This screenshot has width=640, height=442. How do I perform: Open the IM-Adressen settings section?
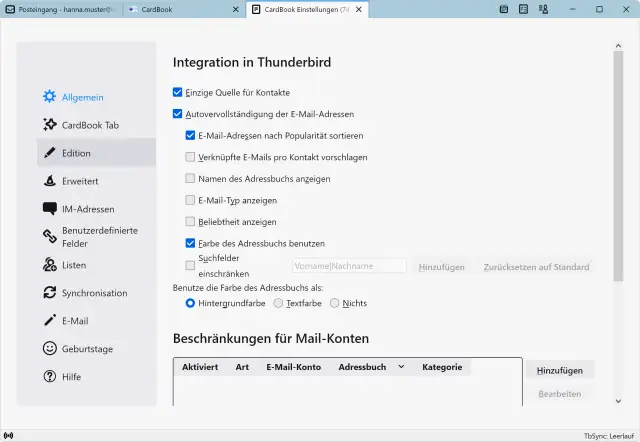coord(96,209)
